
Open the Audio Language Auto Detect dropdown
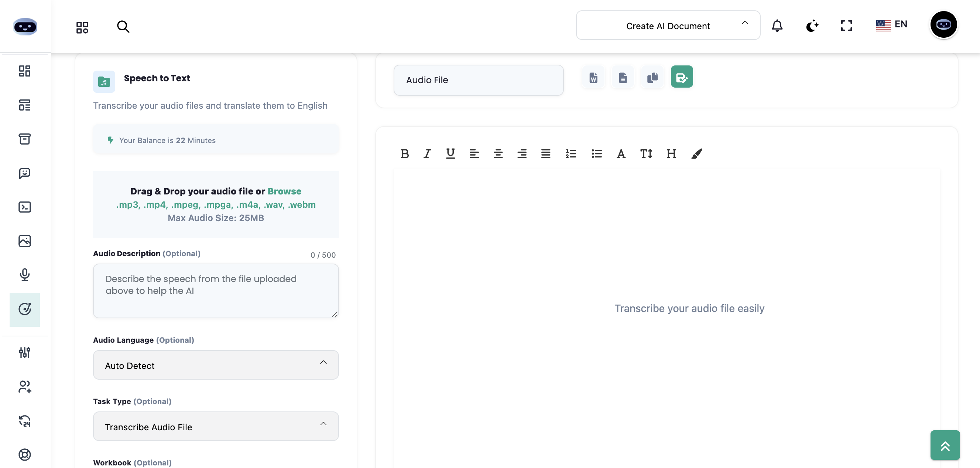215,365
